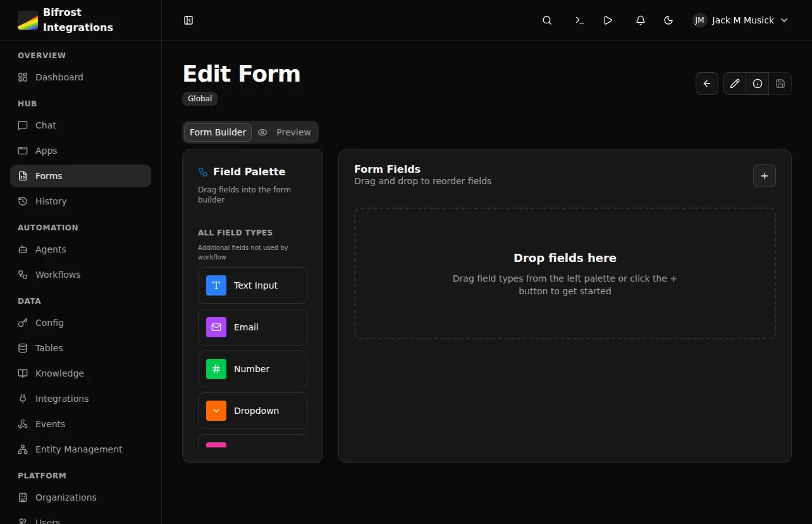Screen dimensions: 812x524
Task: Toggle dark mode with the moon icon
Action: [668, 20]
